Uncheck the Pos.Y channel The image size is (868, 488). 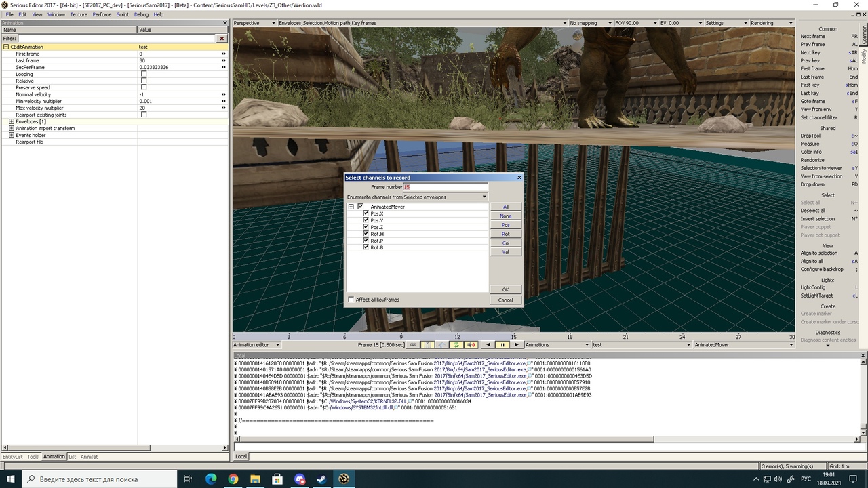point(366,220)
